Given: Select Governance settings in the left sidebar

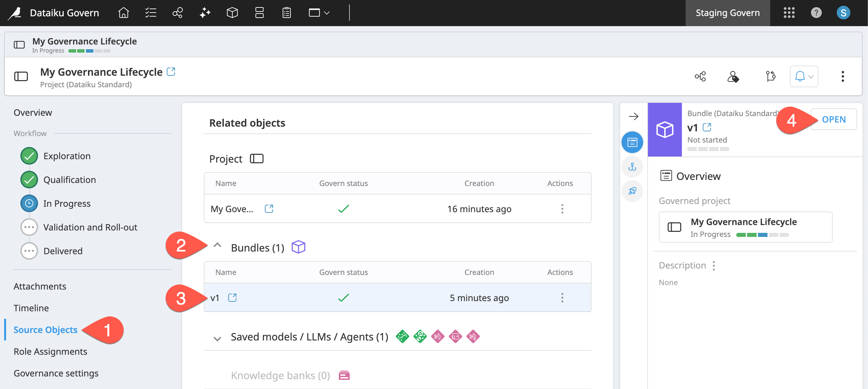Looking at the screenshot, I should (x=56, y=373).
